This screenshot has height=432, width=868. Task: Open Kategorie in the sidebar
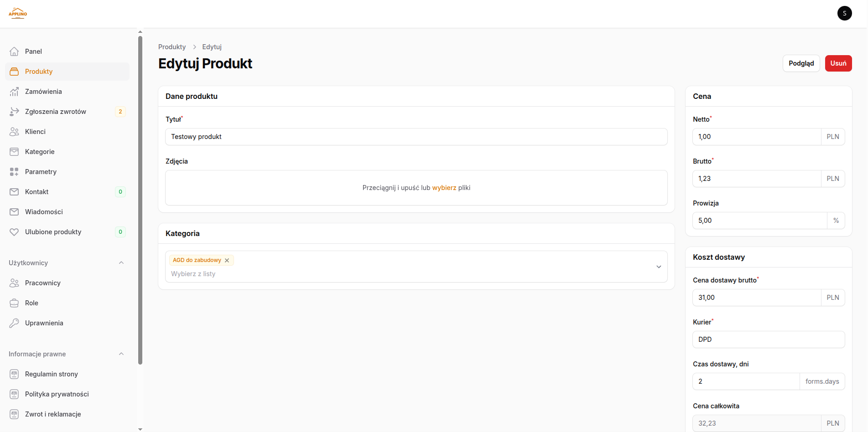tap(40, 152)
